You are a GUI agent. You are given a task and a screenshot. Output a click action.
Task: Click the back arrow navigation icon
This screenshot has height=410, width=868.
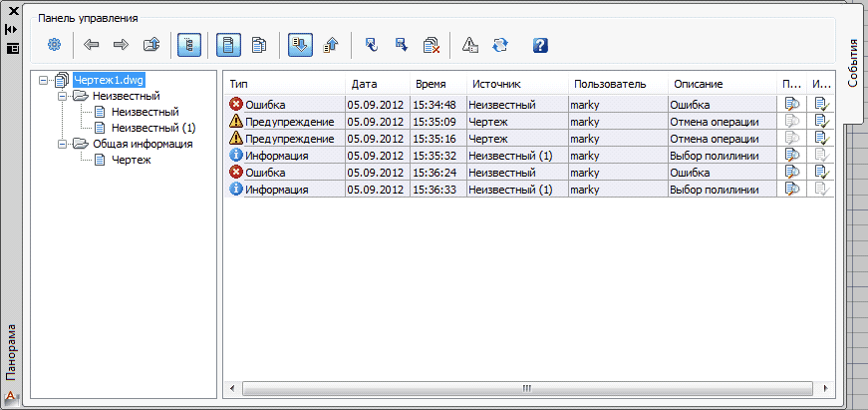[92, 45]
